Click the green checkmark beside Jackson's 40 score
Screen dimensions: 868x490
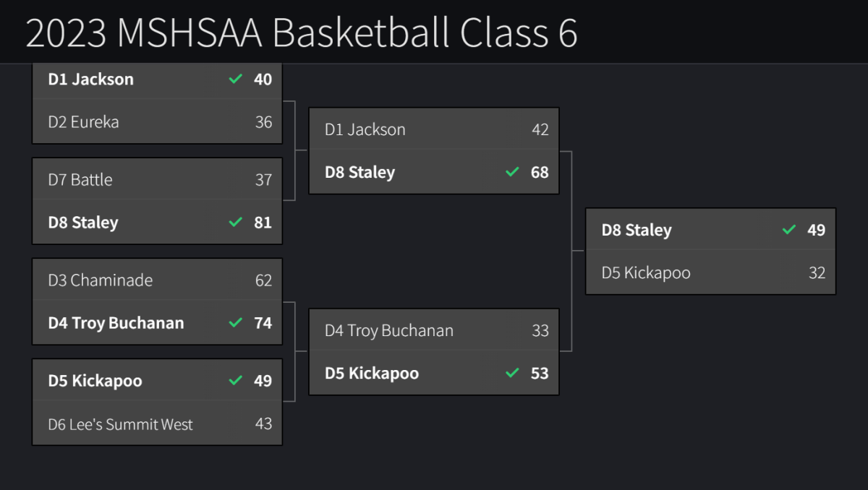(x=235, y=79)
